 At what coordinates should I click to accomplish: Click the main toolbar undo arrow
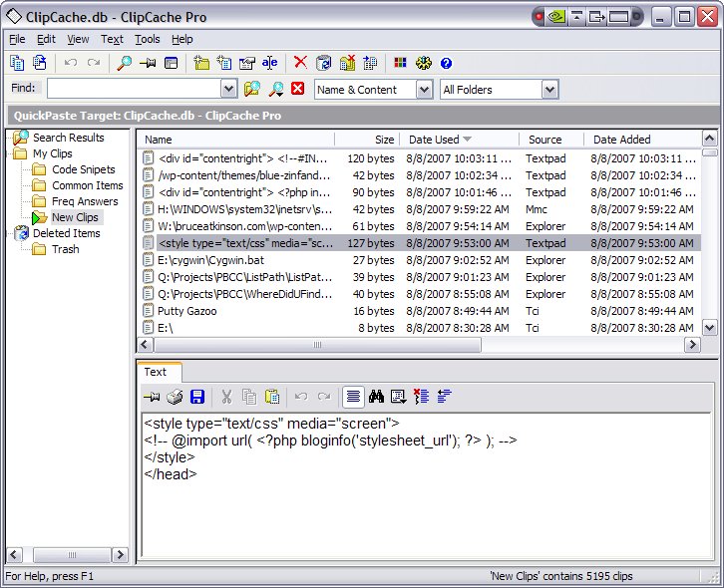pos(71,63)
